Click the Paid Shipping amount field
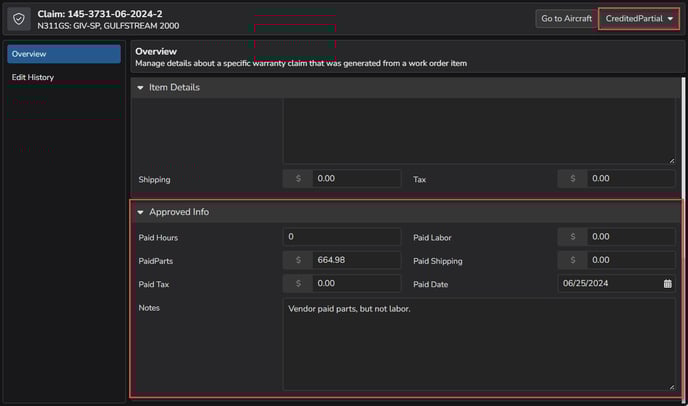This screenshot has width=688, height=406. 631,260
